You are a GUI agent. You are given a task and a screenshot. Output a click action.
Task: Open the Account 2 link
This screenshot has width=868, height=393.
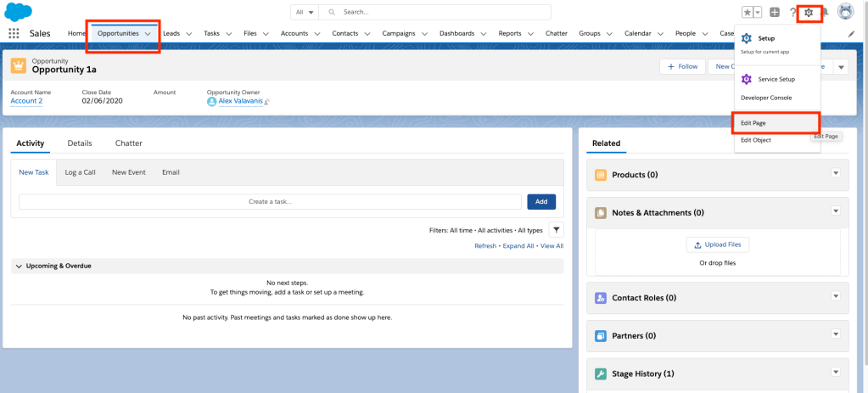tap(26, 101)
